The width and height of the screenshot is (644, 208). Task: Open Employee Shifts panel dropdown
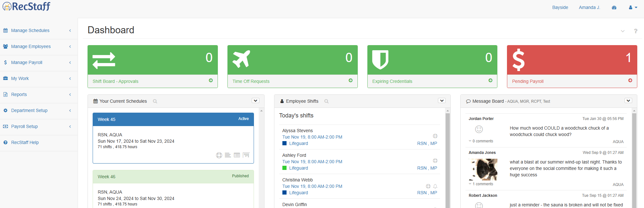click(x=442, y=100)
